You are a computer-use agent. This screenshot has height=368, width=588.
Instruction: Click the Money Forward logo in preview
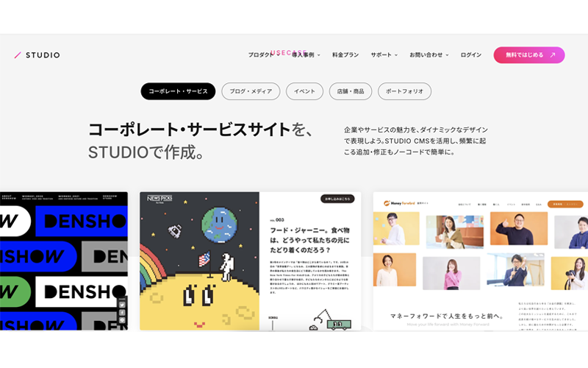(399, 203)
